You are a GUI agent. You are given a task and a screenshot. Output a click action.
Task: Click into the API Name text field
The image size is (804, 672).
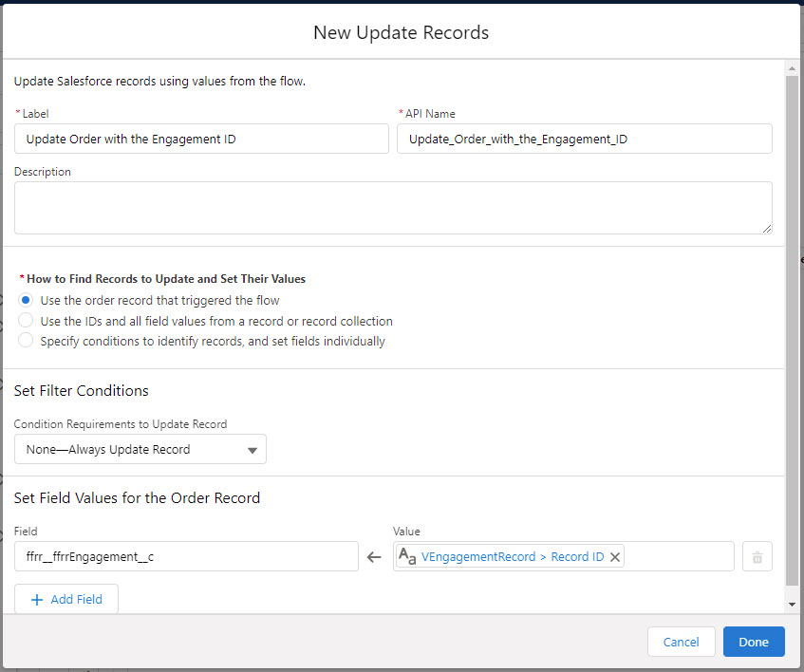[x=584, y=139]
